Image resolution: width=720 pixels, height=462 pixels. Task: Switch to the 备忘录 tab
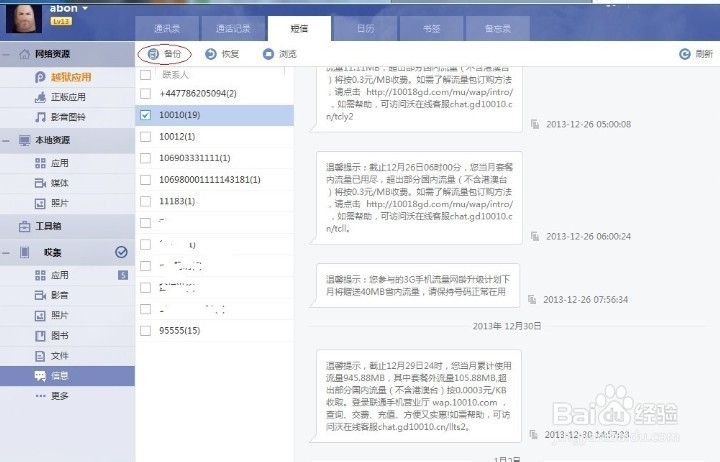[497, 28]
